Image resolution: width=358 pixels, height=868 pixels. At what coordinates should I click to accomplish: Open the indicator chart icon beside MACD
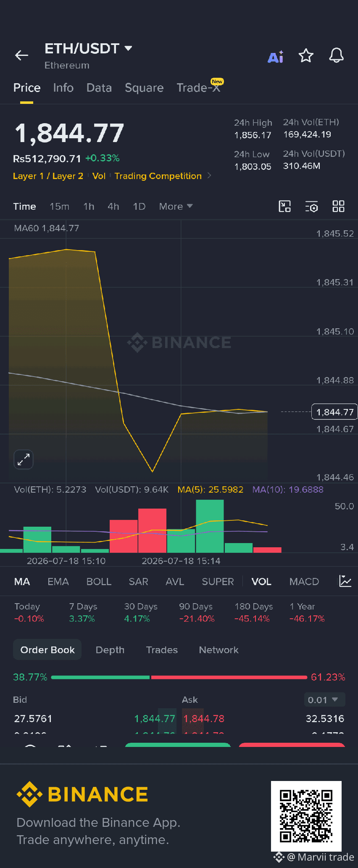(x=345, y=581)
